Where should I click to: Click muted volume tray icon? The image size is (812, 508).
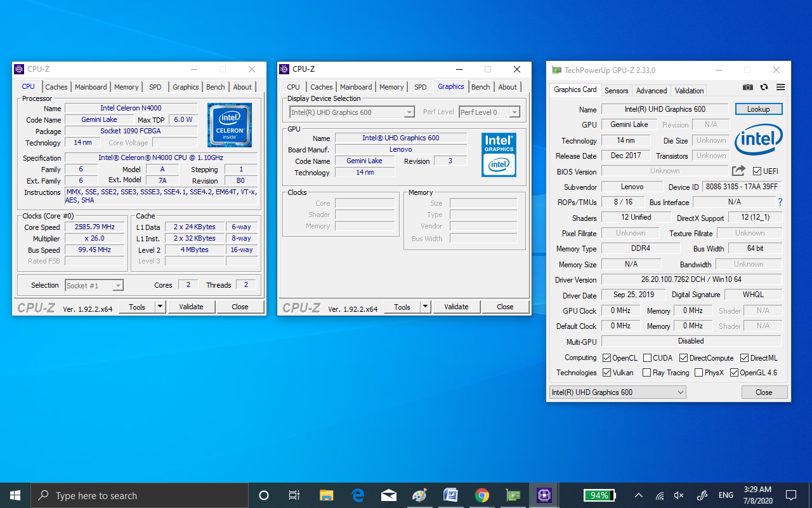point(679,495)
